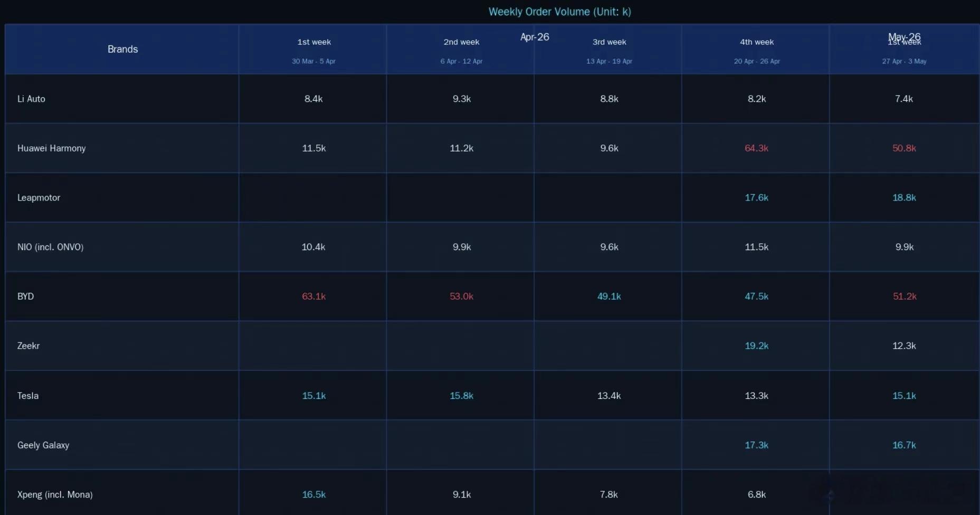Select Zeekr's "12.3k" value

point(904,346)
